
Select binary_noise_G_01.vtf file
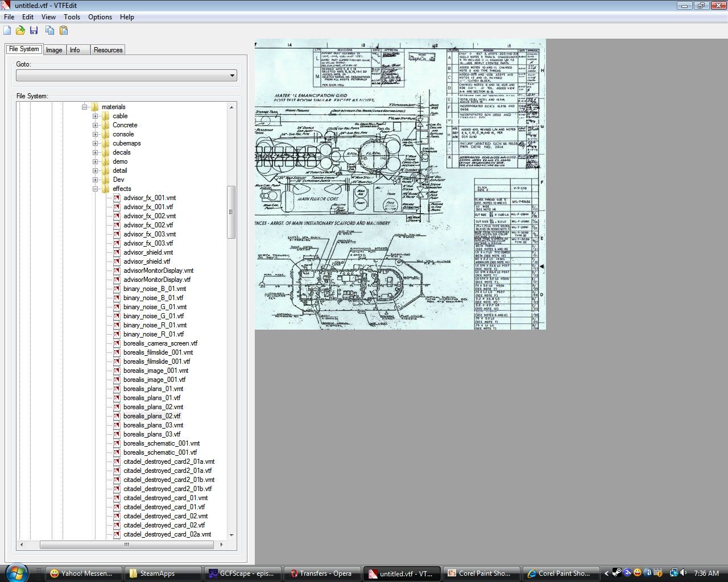[154, 316]
